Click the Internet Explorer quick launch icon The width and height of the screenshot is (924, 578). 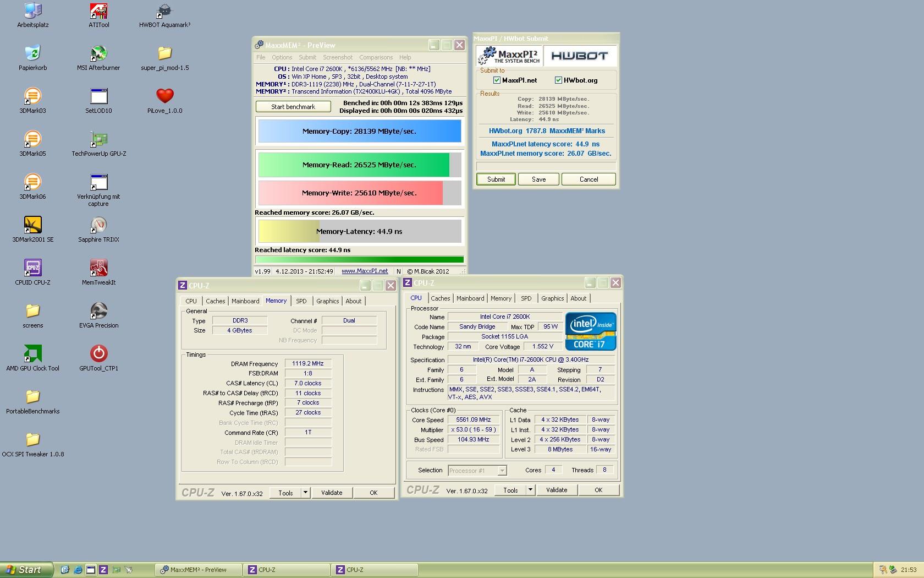pos(78,570)
